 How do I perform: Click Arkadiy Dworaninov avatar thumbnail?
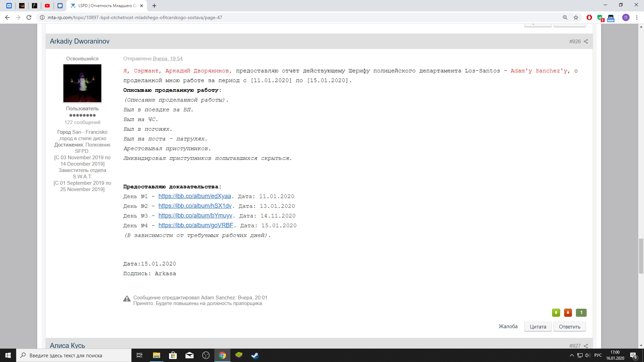tap(82, 83)
